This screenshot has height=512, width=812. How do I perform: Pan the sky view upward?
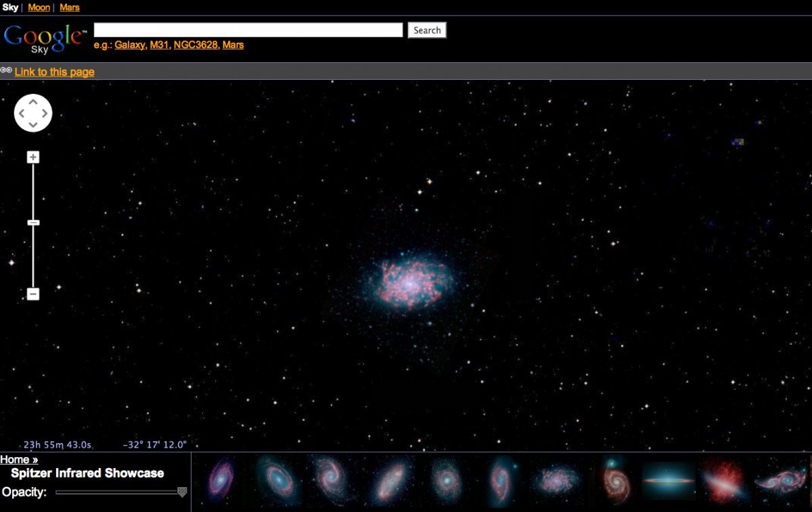tap(33, 102)
